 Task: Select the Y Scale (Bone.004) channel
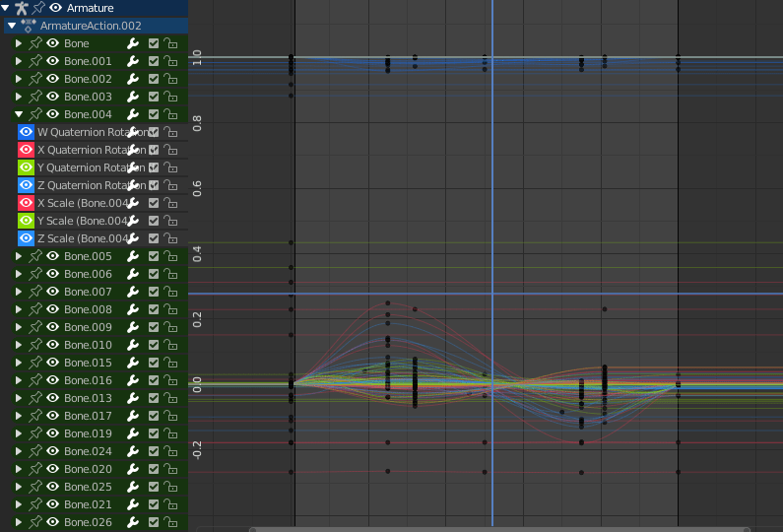tap(82, 221)
